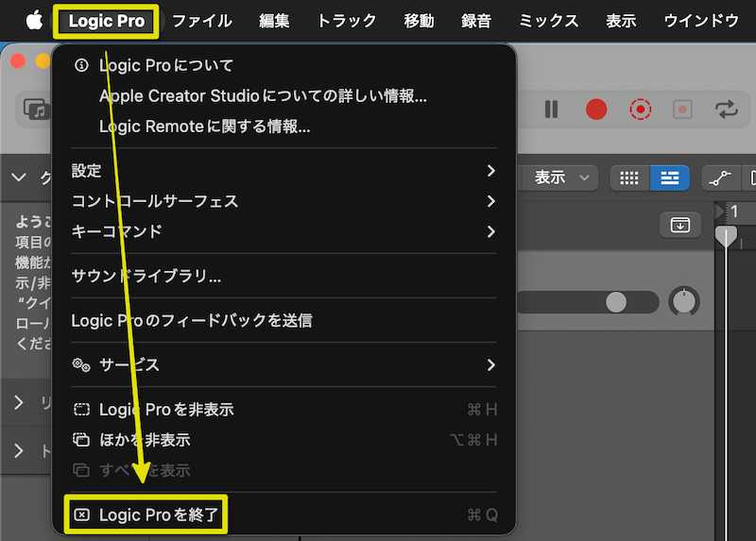The width and height of the screenshot is (756, 541).
Task: Open the 表示 menu in menu bar
Action: tap(621, 21)
